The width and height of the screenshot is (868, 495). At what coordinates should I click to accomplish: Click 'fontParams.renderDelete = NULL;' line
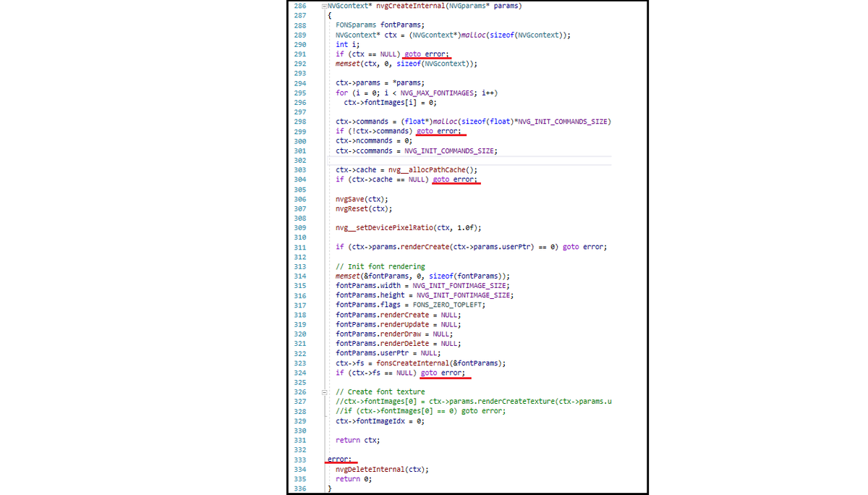coord(398,344)
